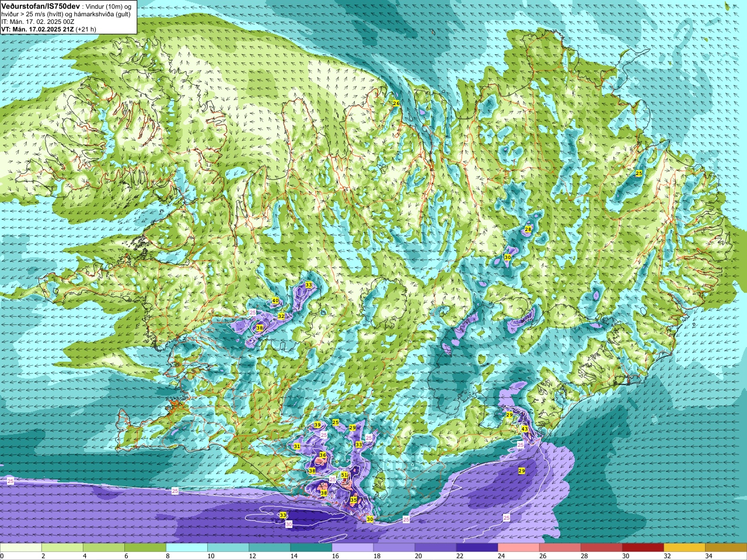Click the yellow gust label 26 on the map
The width and height of the screenshot is (747, 560).
396,103
